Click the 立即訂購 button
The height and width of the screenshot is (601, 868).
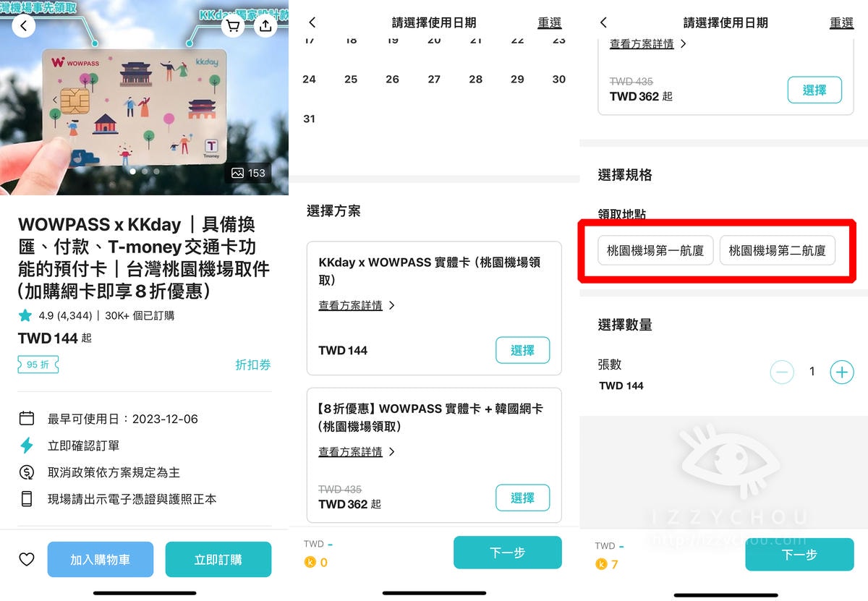click(x=218, y=559)
